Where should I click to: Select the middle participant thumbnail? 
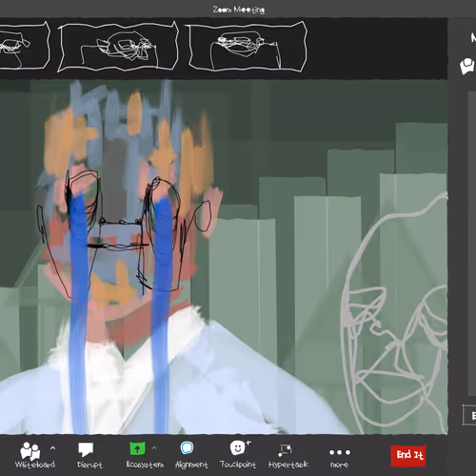click(x=118, y=47)
